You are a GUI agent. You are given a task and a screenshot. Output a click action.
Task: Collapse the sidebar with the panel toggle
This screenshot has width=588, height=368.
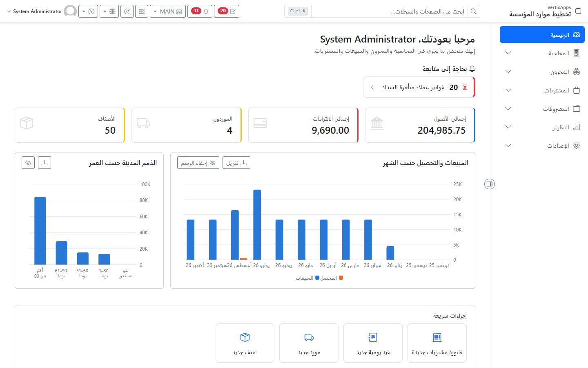pos(490,184)
